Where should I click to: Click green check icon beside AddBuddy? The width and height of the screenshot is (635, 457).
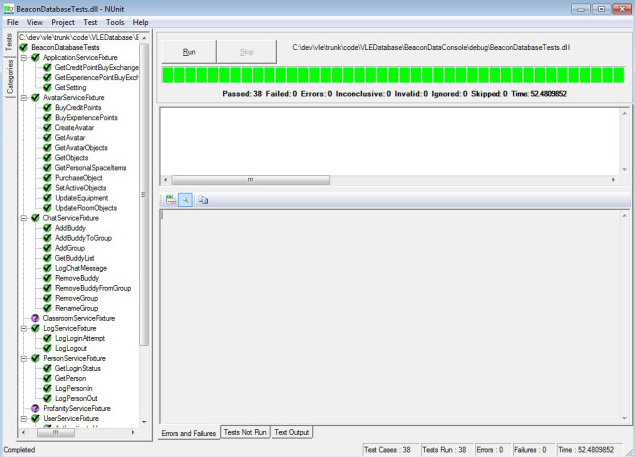pos(47,228)
